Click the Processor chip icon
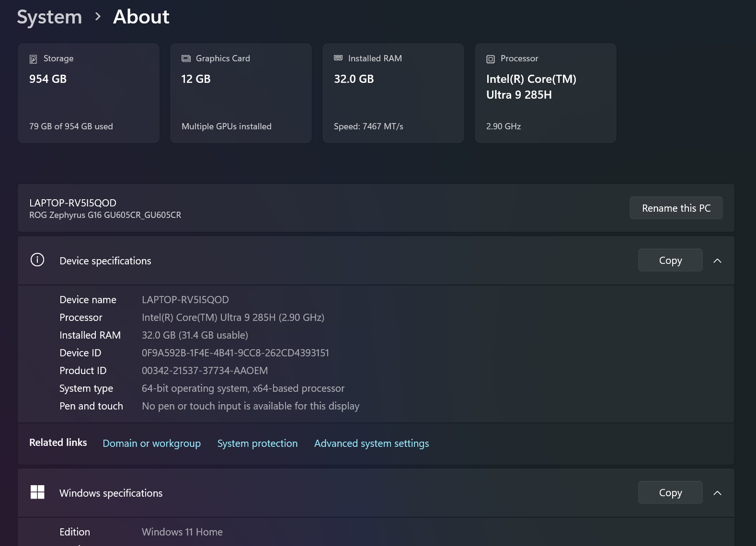Image resolution: width=756 pixels, height=546 pixels. [x=491, y=59]
